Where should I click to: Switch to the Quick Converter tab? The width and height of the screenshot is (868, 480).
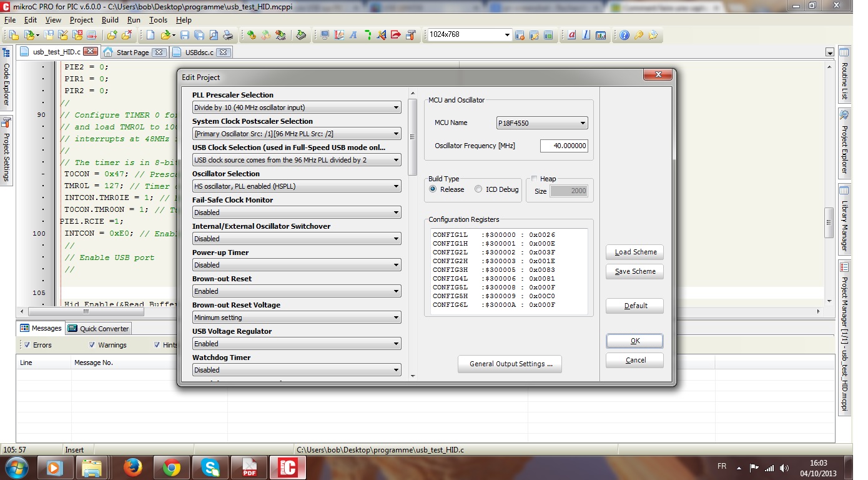click(98, 328)
